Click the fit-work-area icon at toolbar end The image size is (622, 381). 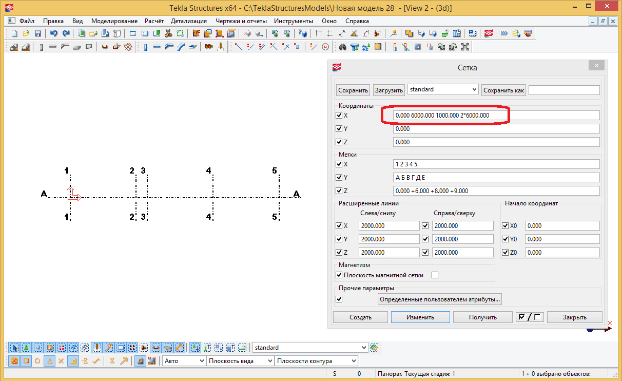click(x=465, y=47)
